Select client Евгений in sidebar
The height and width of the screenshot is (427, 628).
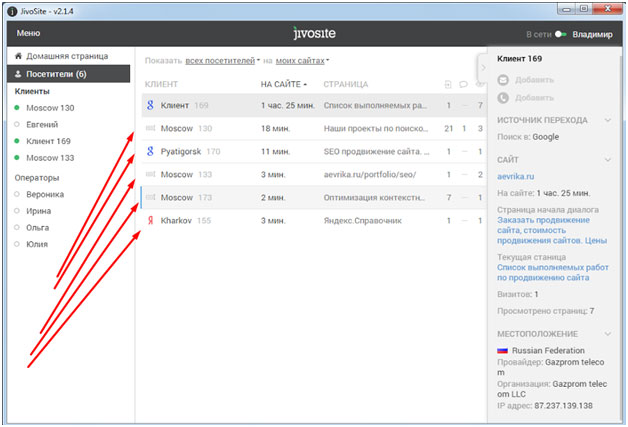click(x=42, y=125)
